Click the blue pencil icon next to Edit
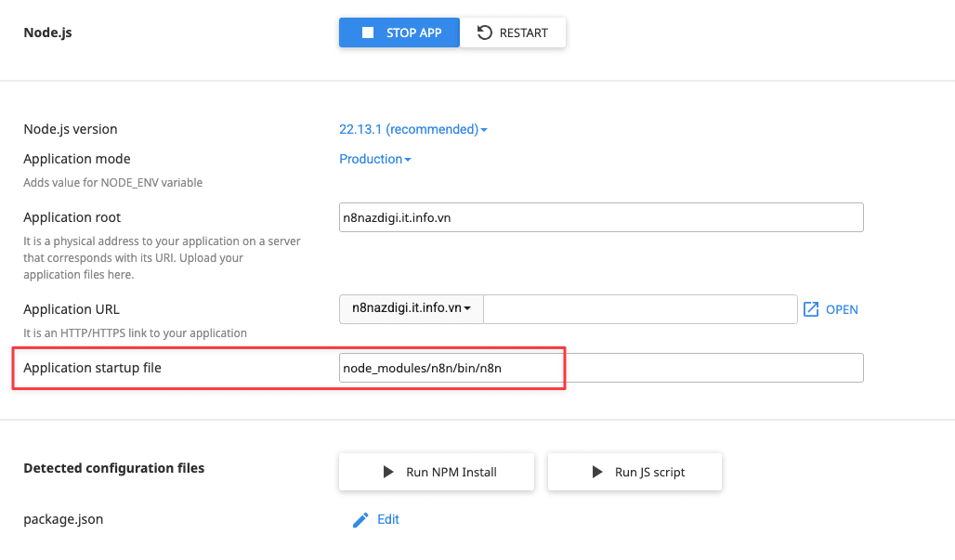 pyautogui.click(x=360, y=519)
